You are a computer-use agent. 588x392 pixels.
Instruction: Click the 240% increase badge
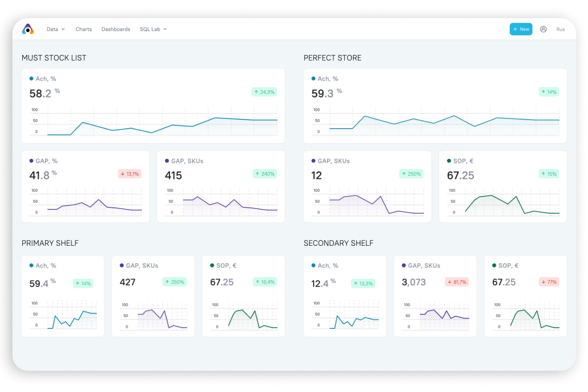[265, 174]
